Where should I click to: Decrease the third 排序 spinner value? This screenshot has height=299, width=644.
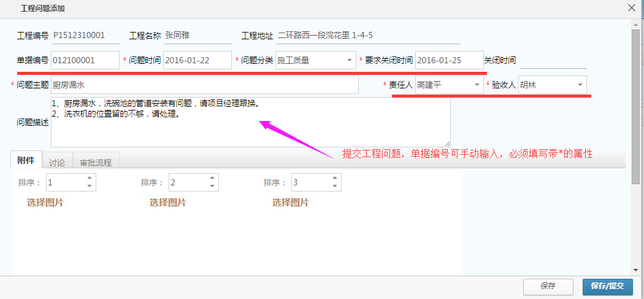point(335,186)
